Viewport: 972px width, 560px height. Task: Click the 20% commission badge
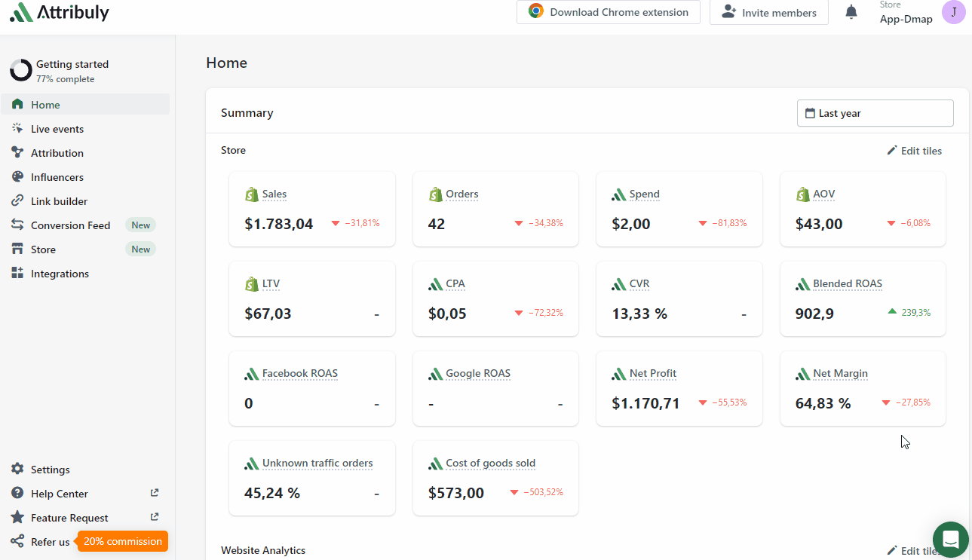123,541
